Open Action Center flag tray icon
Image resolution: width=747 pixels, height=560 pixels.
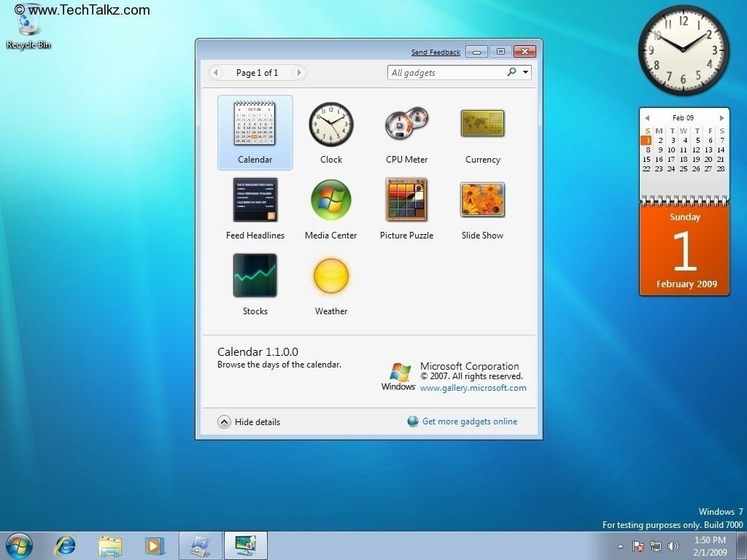pos(638,546)
